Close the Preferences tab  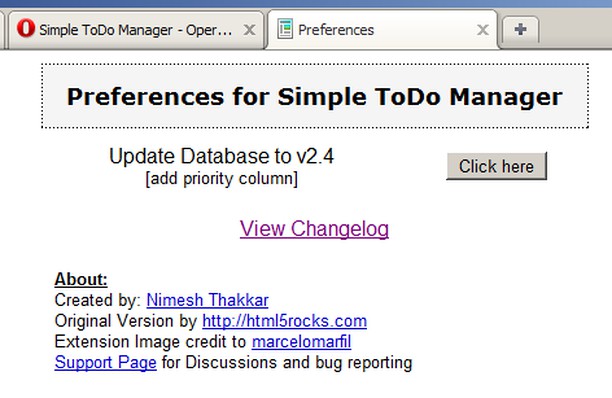(x=483, y=30)
